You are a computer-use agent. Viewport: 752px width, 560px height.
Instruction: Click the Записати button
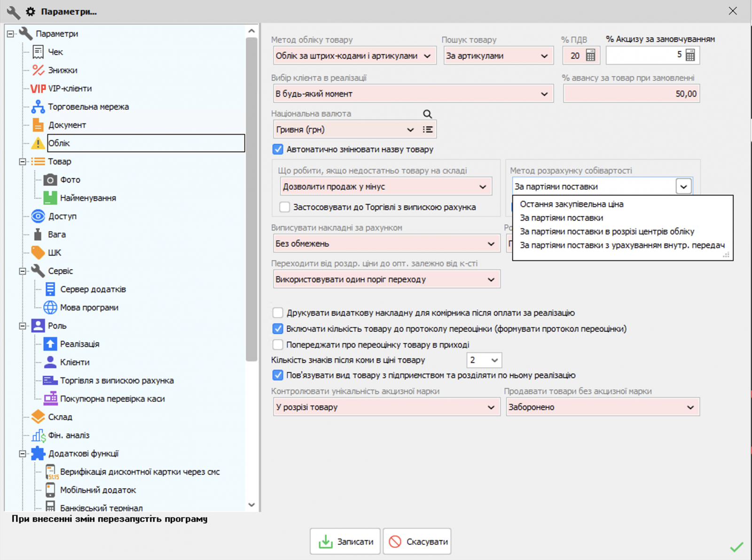coord(345,542)
